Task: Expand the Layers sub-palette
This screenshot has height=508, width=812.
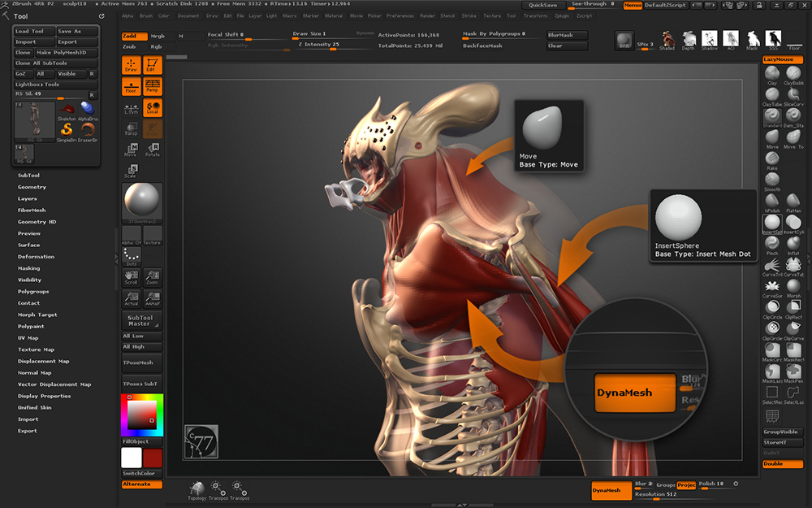Action: [28, 199]
